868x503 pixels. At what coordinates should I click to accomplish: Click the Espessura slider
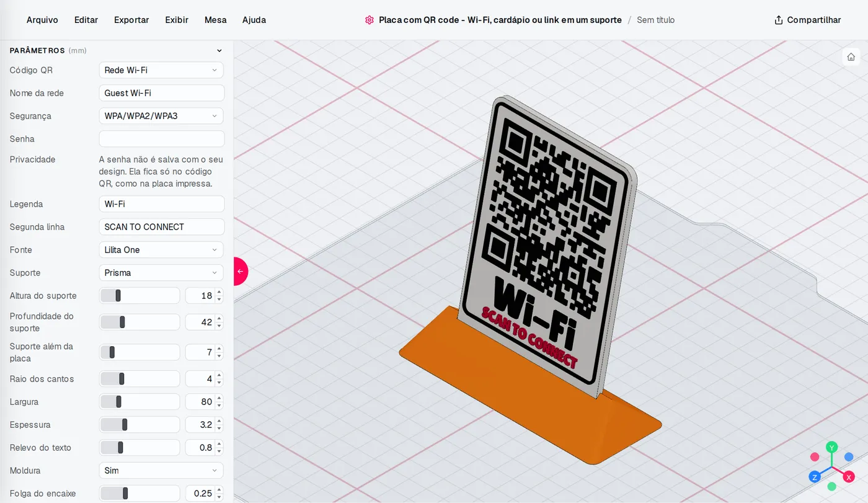[x=139, y=425]
